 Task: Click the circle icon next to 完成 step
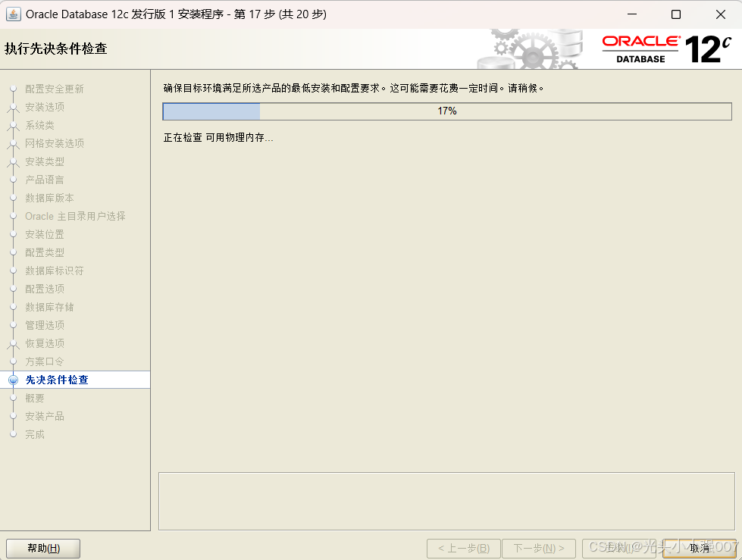[x=13, y=434]
